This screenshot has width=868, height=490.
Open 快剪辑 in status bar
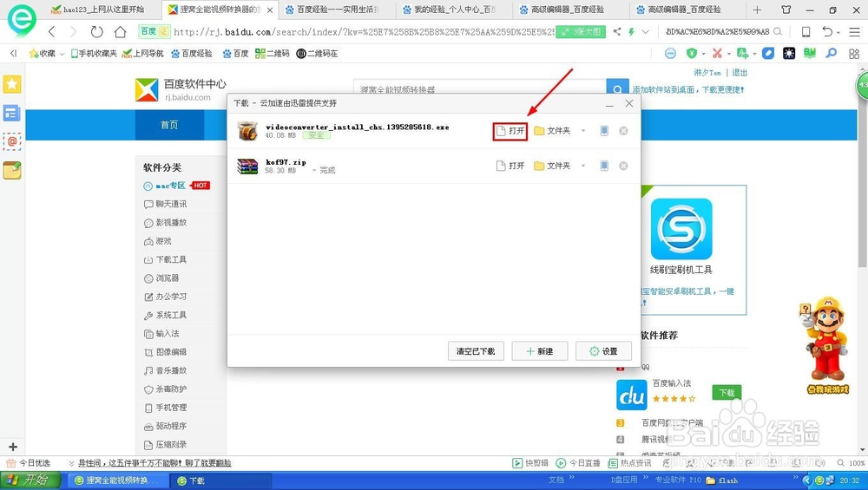[530, 463]
